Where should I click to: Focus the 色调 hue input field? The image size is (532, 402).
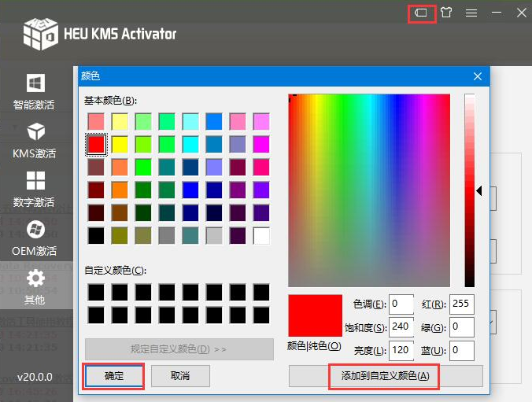point(401,304)
